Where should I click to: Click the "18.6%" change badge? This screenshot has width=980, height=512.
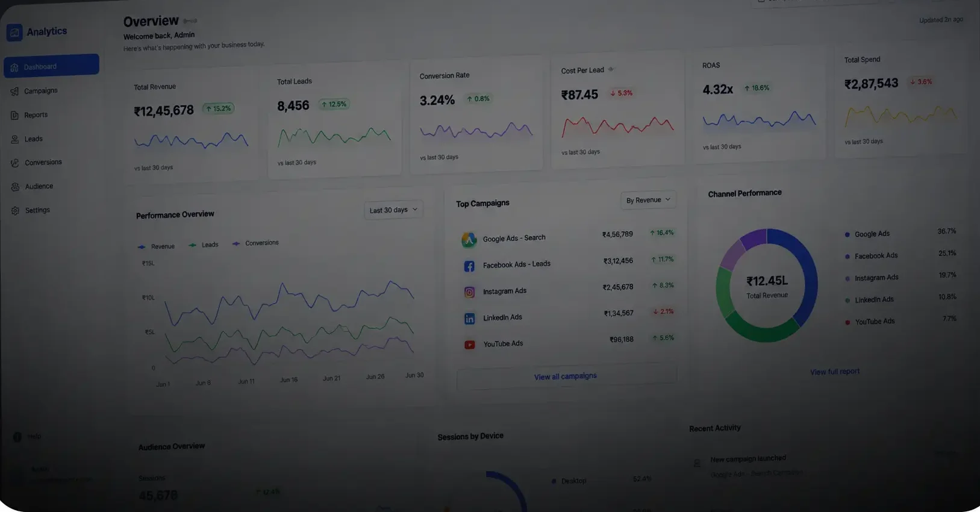757,88
